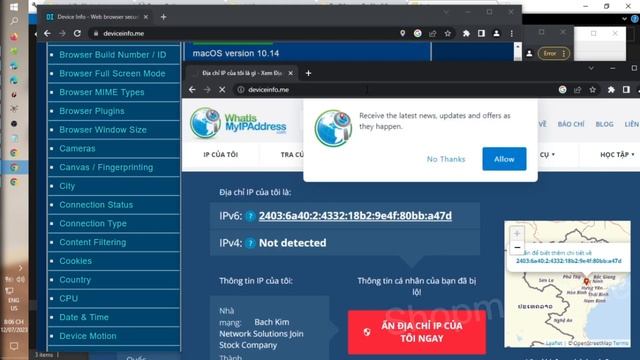Click the IPv4 help question mark icon

(250, 243)
